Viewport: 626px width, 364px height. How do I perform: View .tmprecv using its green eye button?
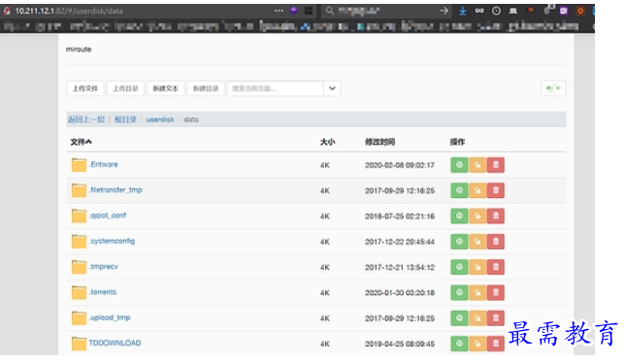[459, 267]
